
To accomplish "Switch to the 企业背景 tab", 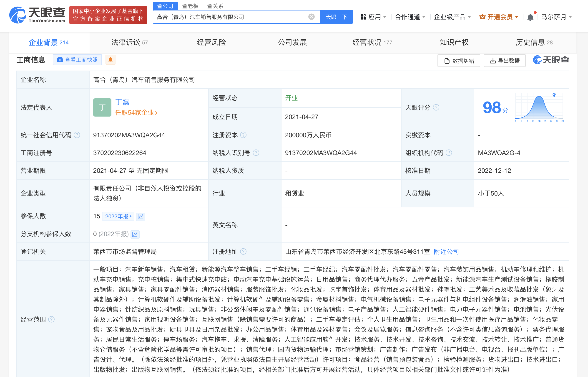I will [49, 42].
